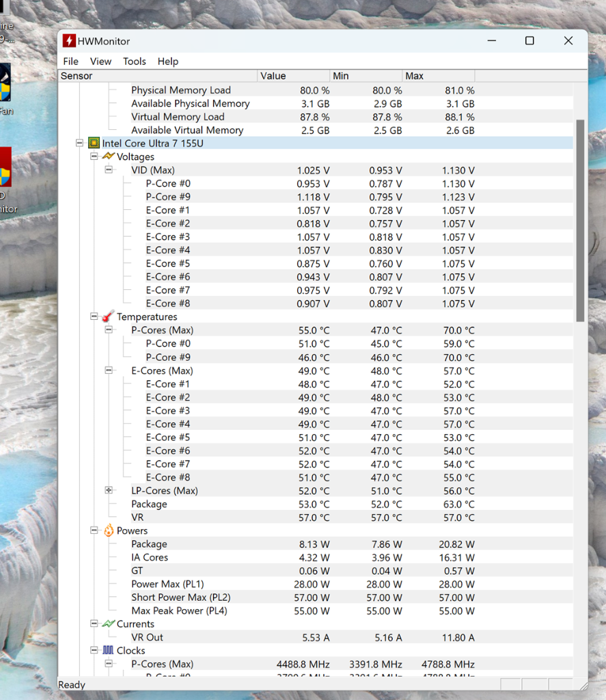Select the Temperatures tree label
Screen dimensions: 606x700
[x=147, y=317]
